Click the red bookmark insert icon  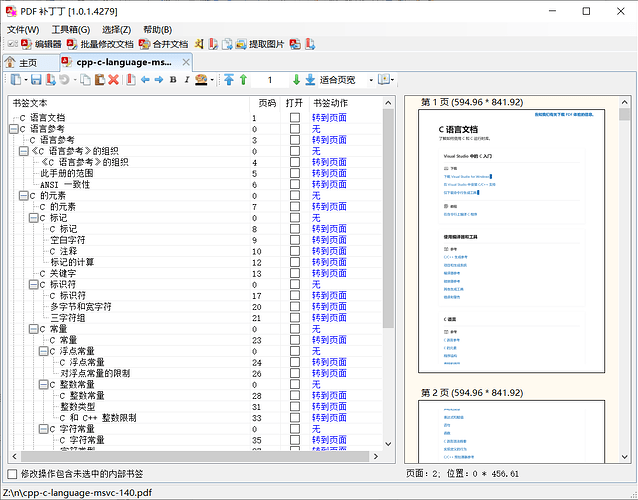131,80
